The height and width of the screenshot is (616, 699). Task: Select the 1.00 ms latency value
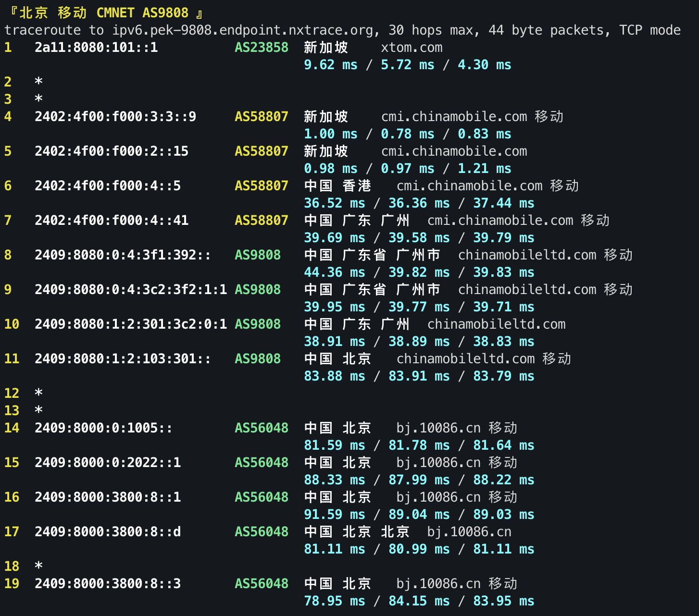coord(331,134)
